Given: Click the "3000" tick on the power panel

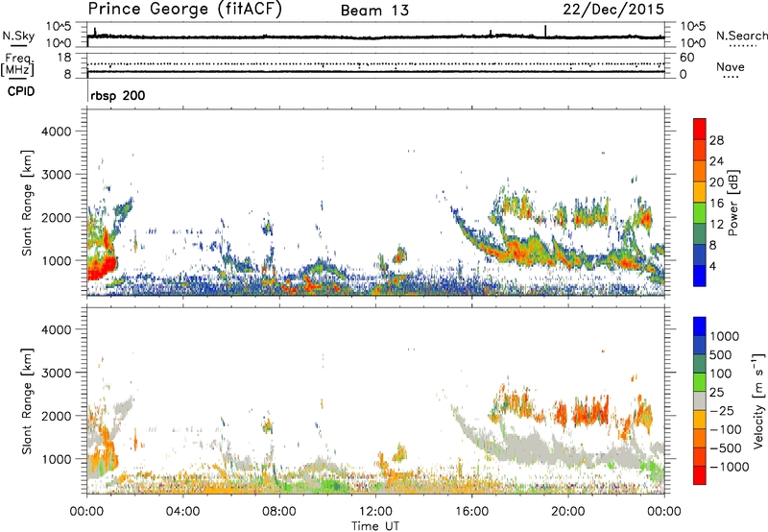Looking at the screenshot, I should pyautogui.click(x=56, y=175).
